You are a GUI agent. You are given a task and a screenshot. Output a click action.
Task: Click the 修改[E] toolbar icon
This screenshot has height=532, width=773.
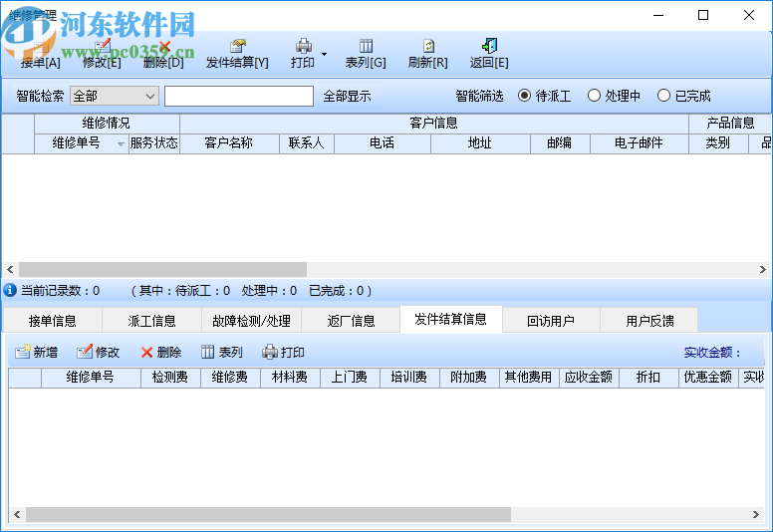102,47
